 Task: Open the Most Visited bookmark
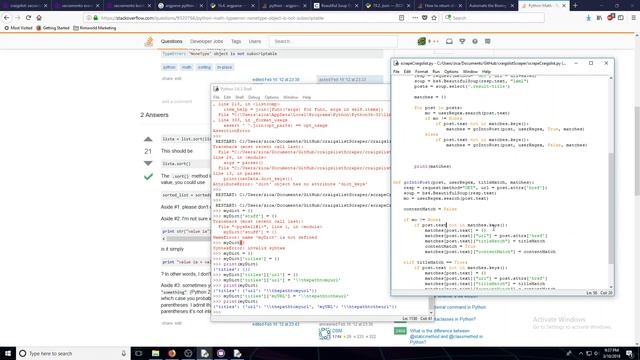[x=18, y=28]
